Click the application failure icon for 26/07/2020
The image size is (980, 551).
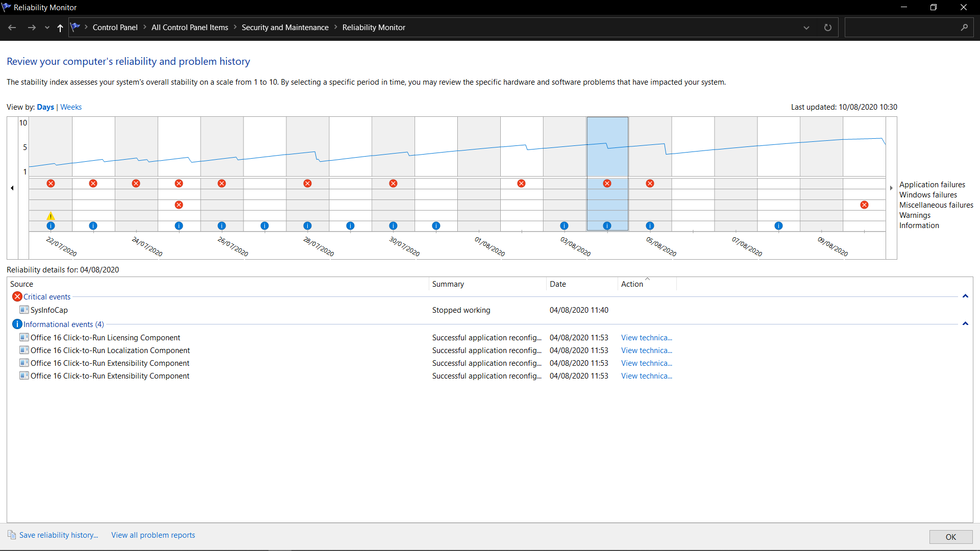pyautogui.click(x=222, y=184)
